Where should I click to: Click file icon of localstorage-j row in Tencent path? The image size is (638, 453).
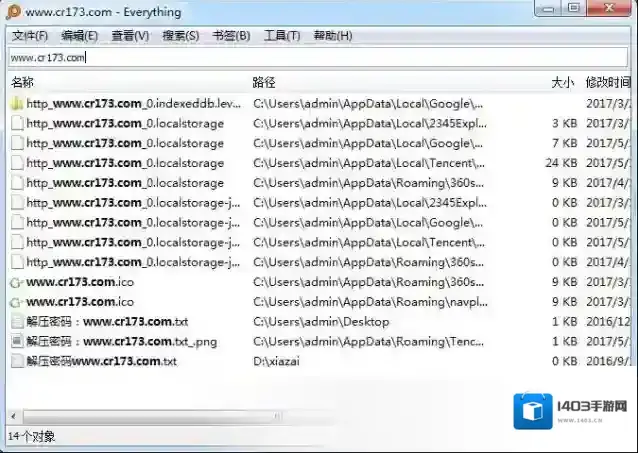pos(17,242)
